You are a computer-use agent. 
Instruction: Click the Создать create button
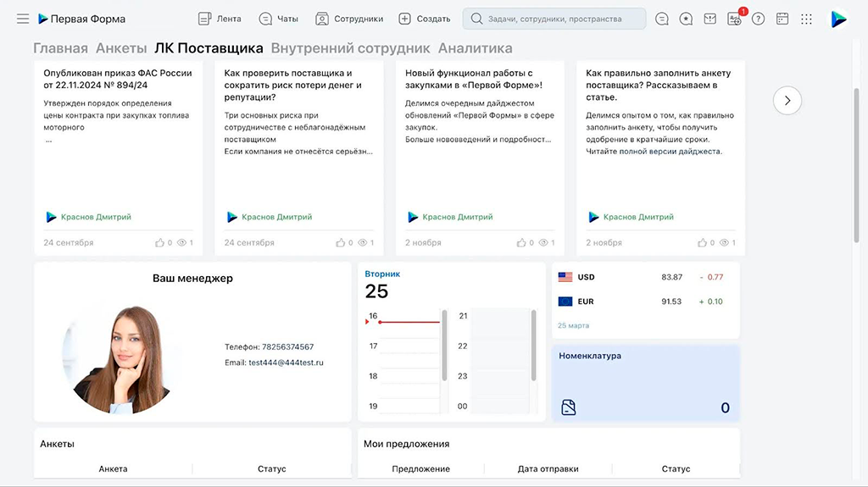pyautogui.click(x=424, y=19)
